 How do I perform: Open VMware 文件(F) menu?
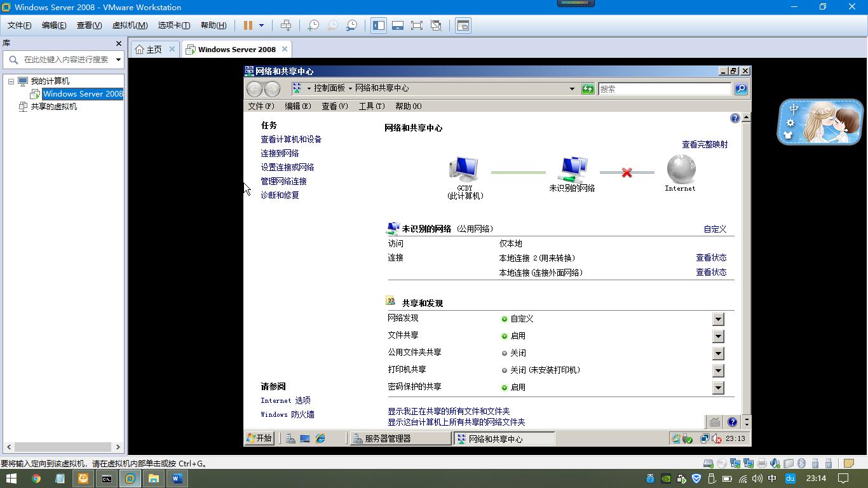pos(19,25)
